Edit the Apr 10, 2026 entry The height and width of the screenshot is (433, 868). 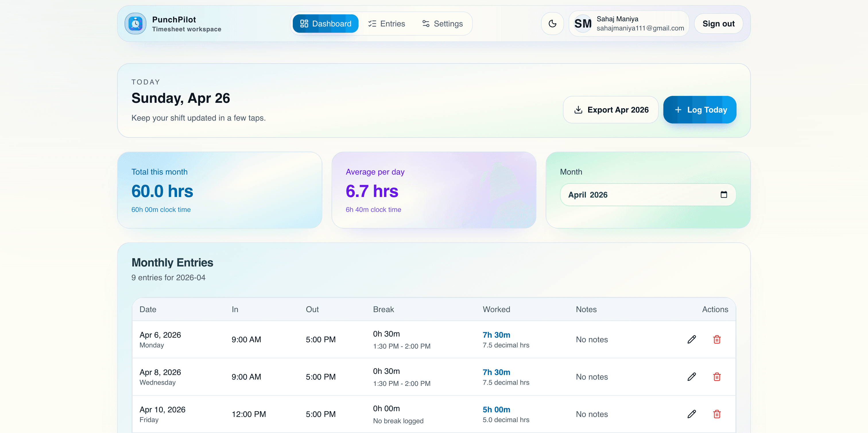coord(691,414)
